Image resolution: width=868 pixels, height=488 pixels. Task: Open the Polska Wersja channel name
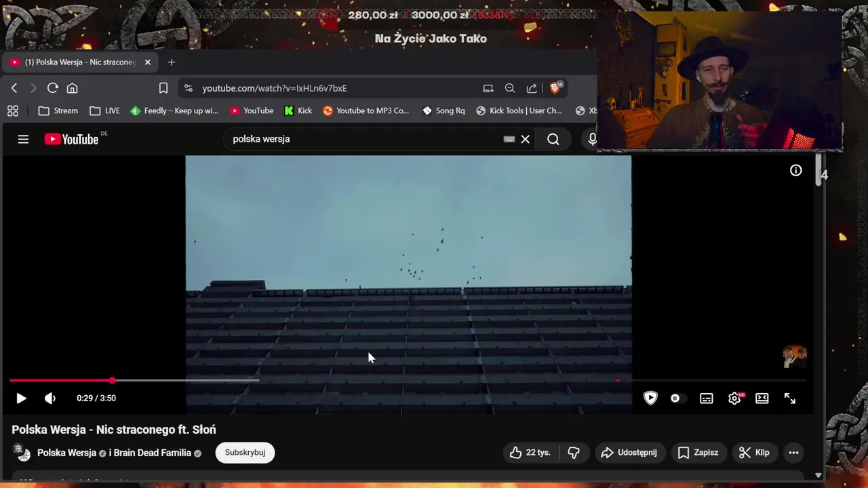pyautogui.click(x=66, y=453)
